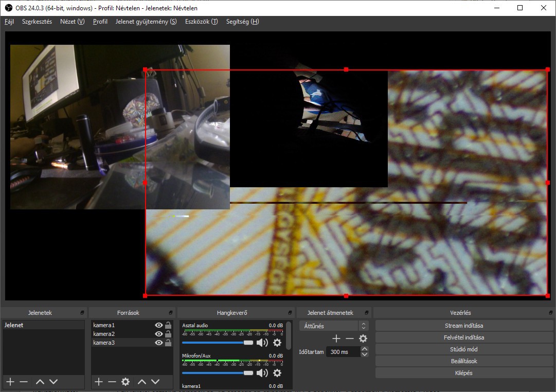Screen dimensions: 556x392
Task: Add a new scene with the plus icon
Action: tap(10, 382)
